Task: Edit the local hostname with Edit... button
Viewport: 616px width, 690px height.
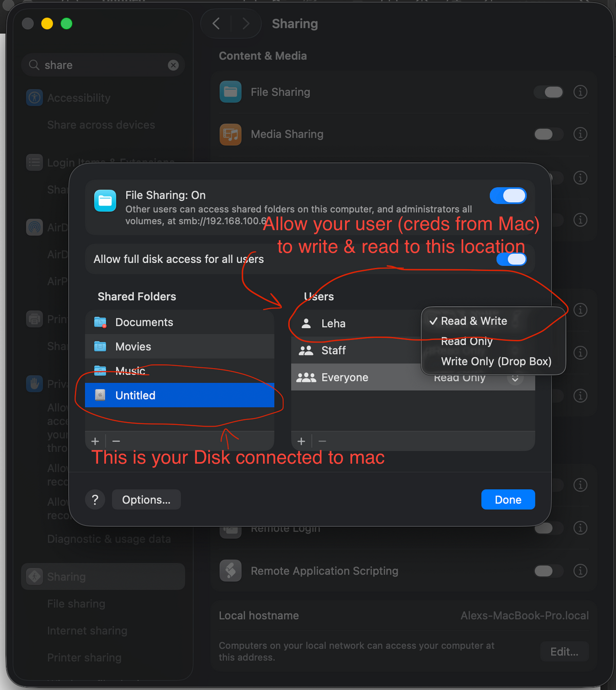Action: tap(564, 651)
